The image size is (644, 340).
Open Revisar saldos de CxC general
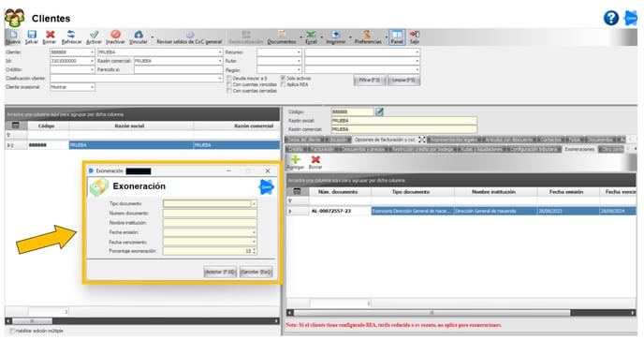pyautogui.click(x=189, y=37)
